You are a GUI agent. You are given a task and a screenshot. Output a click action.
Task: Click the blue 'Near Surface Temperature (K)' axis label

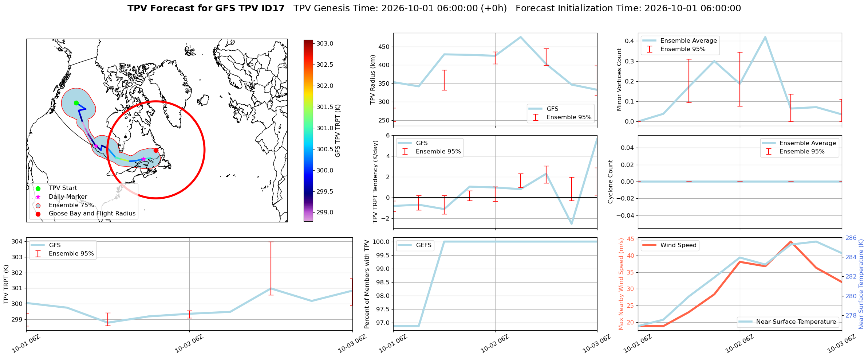point(861,284)
